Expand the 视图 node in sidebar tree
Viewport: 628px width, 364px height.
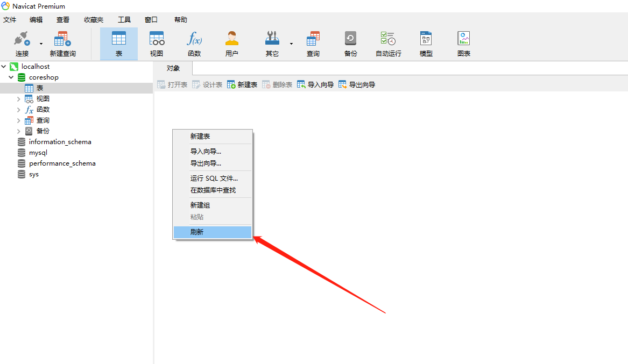[18, 99]
